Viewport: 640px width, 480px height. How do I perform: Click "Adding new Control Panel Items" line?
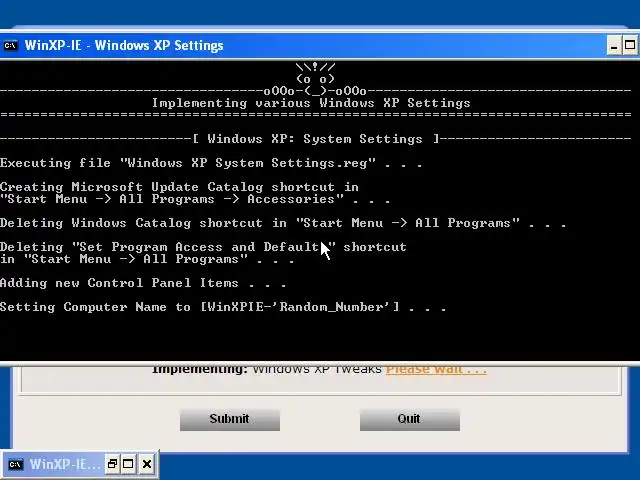coord(143,283)
